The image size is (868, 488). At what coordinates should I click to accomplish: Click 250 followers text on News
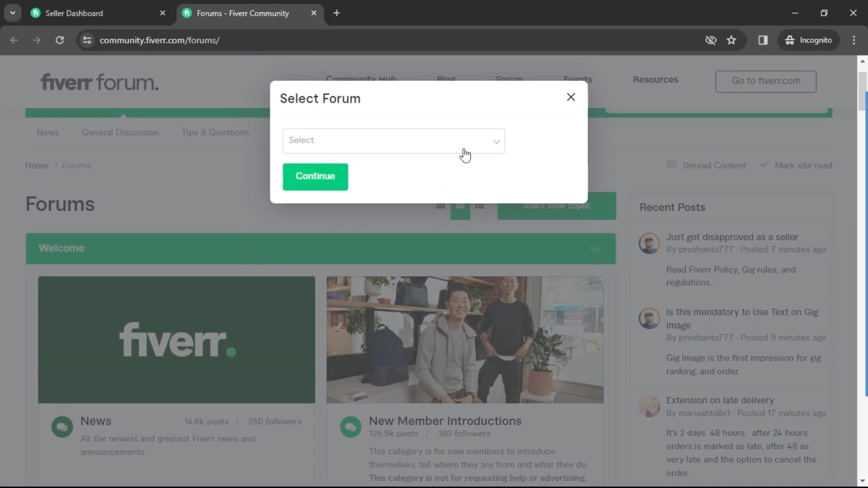pyautogui.click(x=274, y=422)
